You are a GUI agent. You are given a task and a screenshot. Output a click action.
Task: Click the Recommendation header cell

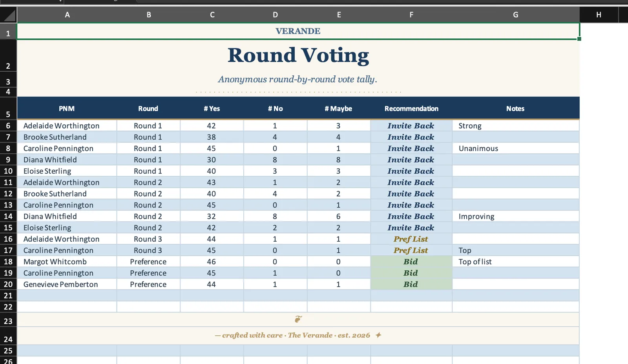click(411, 109)
